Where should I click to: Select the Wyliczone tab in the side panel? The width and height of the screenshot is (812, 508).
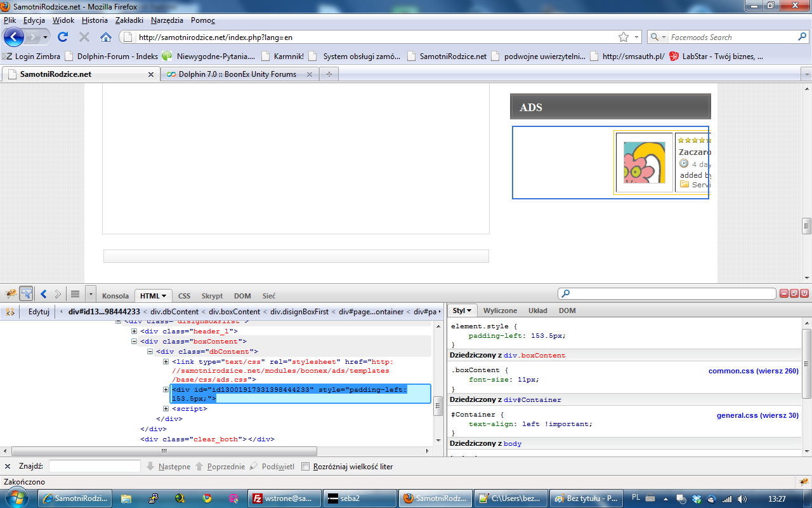(x=500, y=311)
